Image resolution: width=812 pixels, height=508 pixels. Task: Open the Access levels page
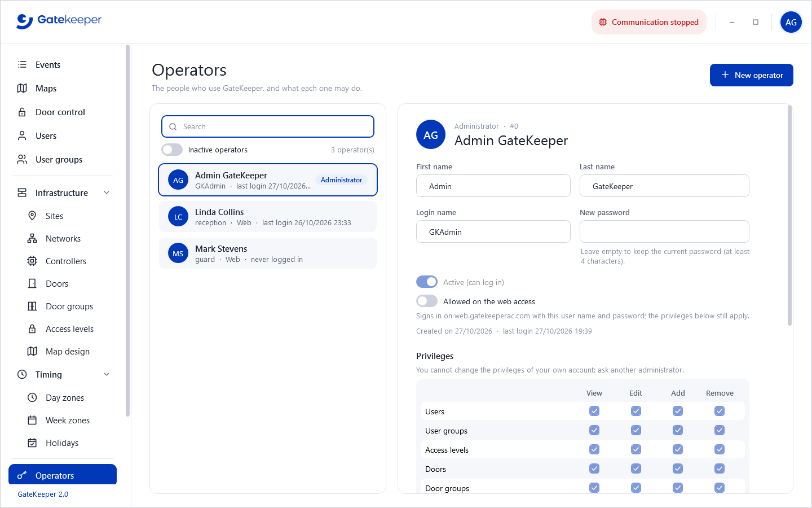(63, 329)
